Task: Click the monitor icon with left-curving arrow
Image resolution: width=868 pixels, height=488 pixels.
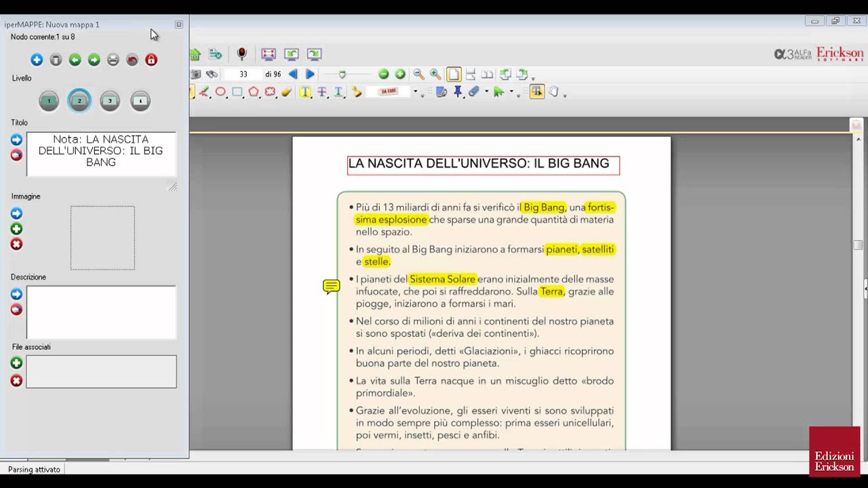Action: [x=292, y=54]
